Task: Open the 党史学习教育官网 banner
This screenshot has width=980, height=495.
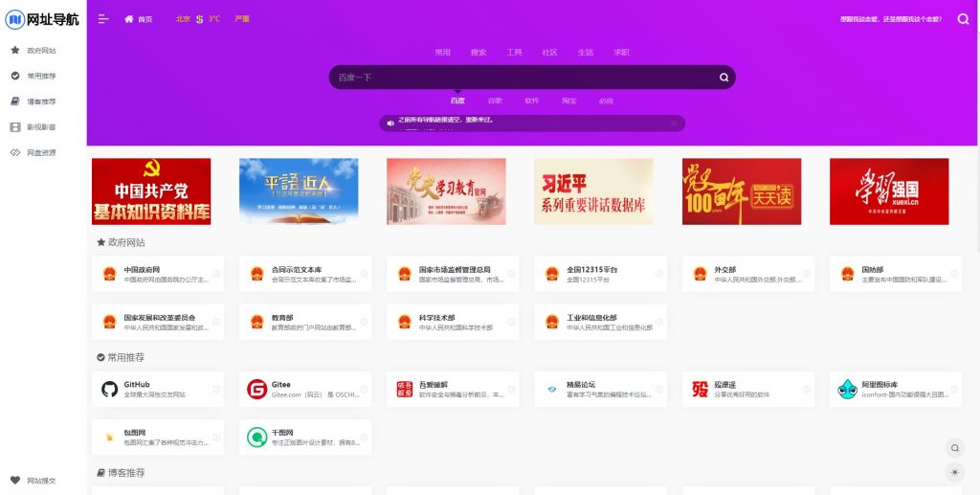Action: tap(446, 191)
